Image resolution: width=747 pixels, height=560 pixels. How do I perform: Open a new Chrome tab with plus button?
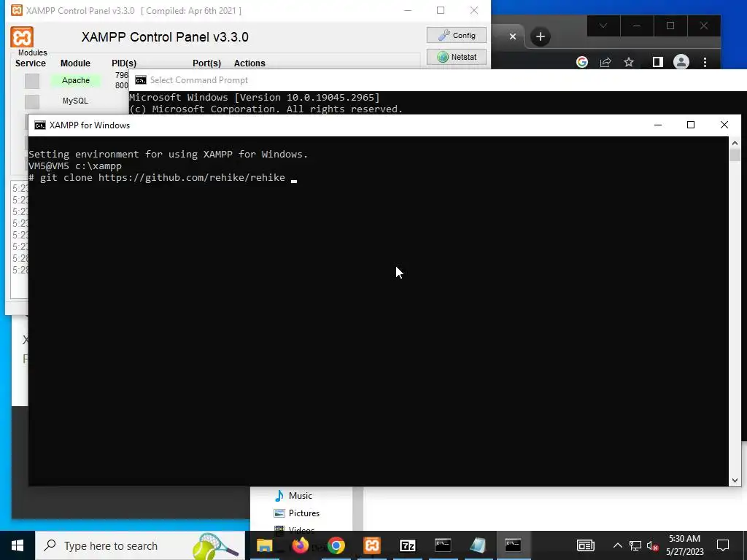pos(541,36)
